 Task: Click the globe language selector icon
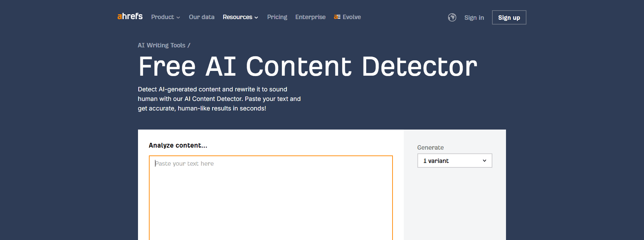(452, 17)
